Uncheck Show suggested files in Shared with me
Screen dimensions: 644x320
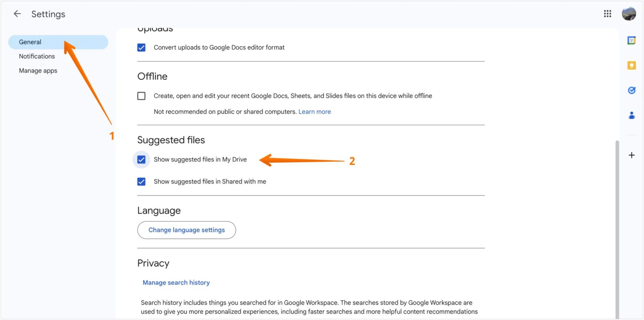(141, 181)
